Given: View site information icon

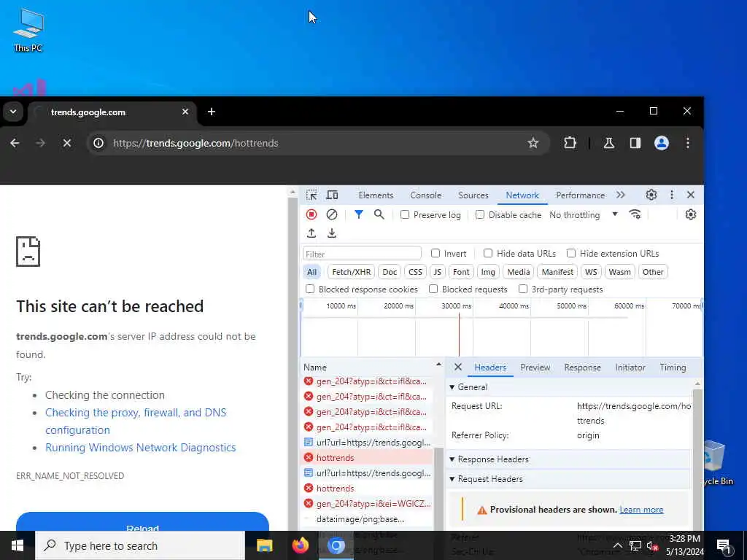Looking at the screenshot, I should tap(98, 143).
